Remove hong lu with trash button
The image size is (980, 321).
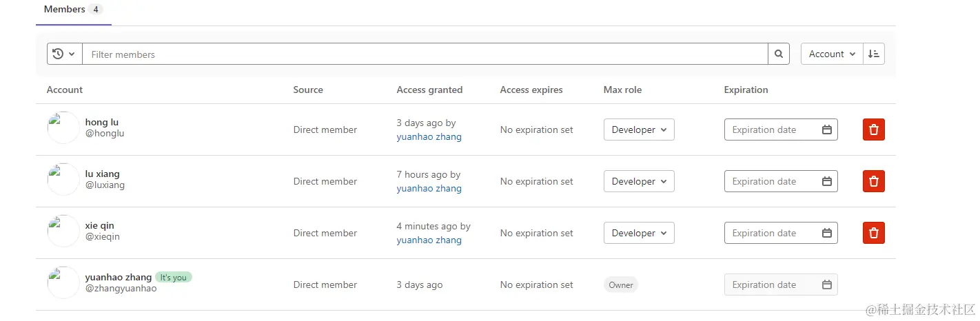point(873,130)
